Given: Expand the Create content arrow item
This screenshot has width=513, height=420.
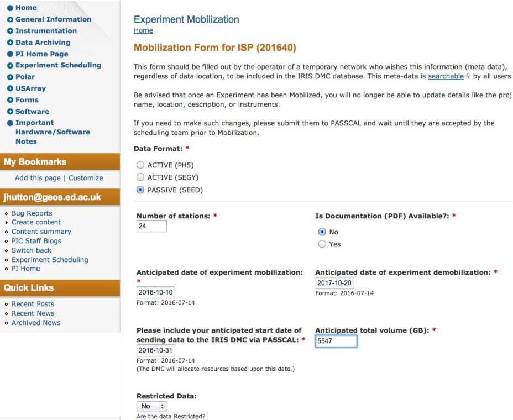Looking at the screenshot, I should pyautogui.click(x=7, y=222).
